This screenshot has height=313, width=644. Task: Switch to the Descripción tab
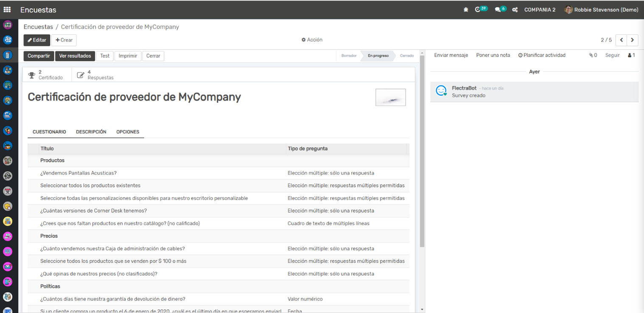[91, 132]
